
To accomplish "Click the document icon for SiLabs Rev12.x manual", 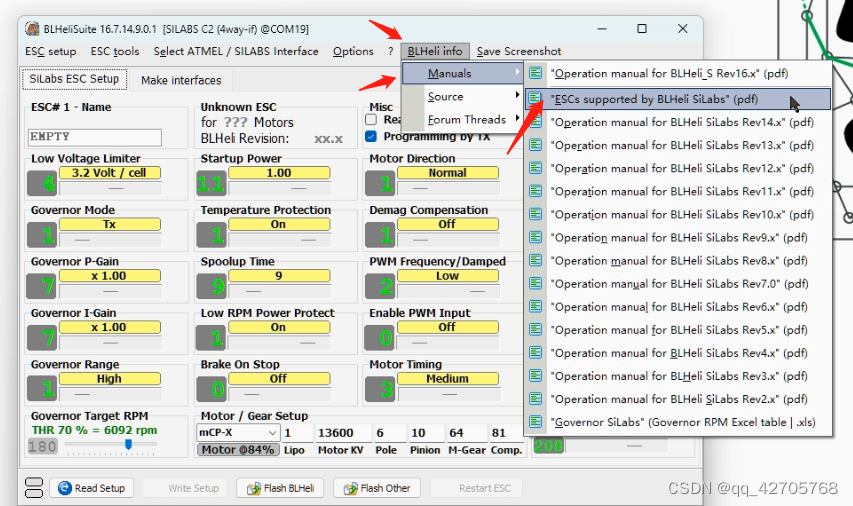I will click(536, 168).
